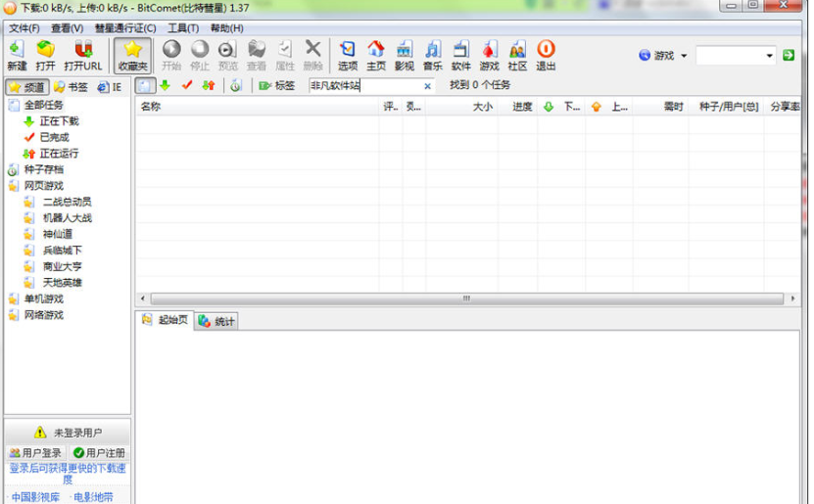Open 兵临城下 channel item
Screen dimensions: 814x504
point(62,250)
